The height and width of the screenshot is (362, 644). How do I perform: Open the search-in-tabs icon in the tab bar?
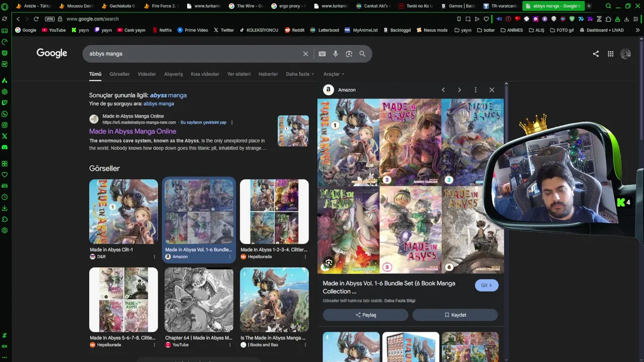pos(608,6)
